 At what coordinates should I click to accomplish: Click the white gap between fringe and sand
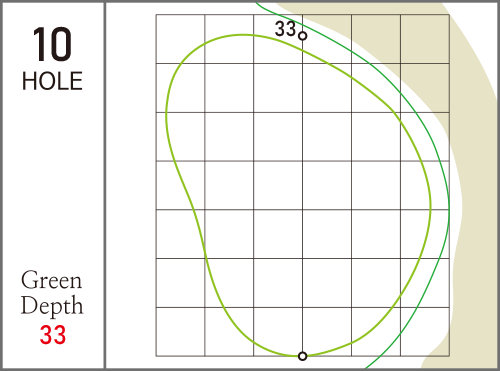click(456, 207)
